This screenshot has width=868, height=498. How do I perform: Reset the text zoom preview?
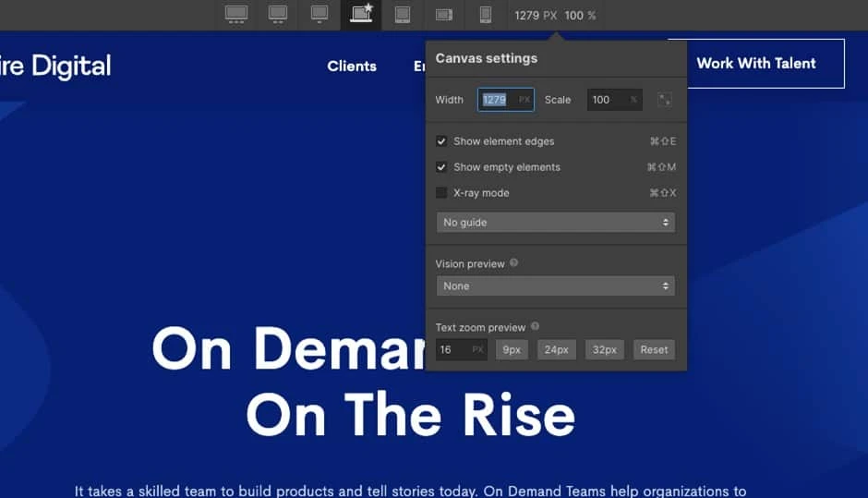pyautogui.click(x=654, y=350)
